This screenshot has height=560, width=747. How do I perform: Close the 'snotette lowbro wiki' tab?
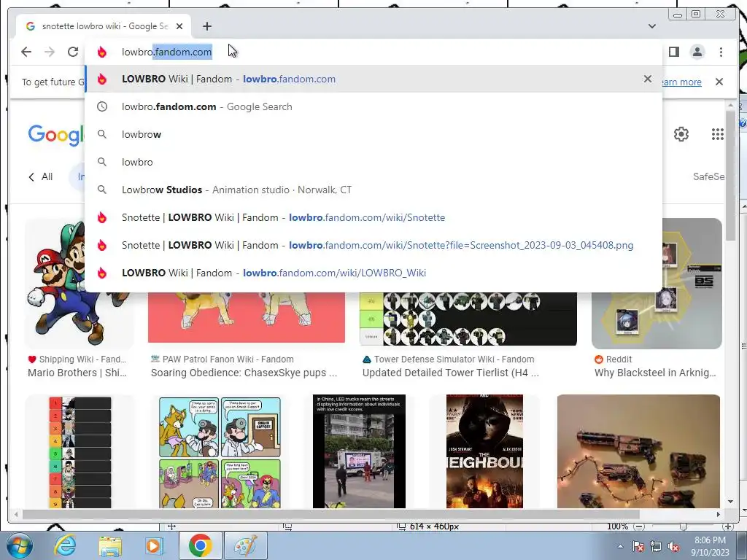click(179, 26)
